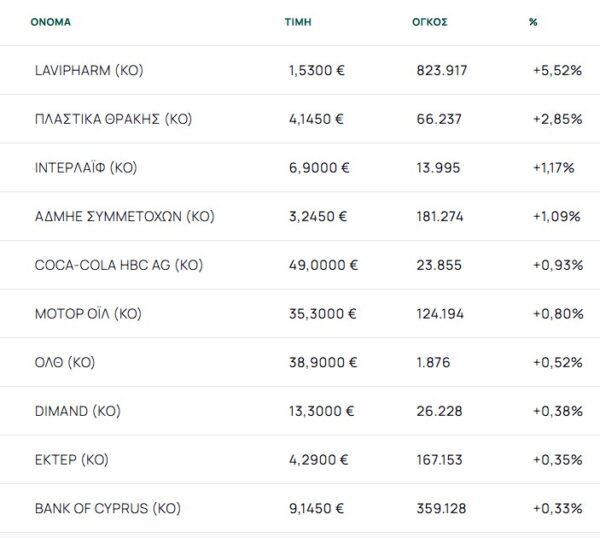Click the ΕΚΤΕΡ (ΚΟ) stock name

71,460
